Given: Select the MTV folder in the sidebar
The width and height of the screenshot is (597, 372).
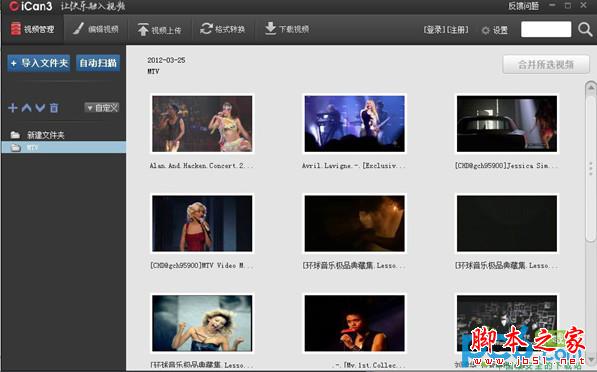Looking at the screenshot, I should (x=64, y=147).
